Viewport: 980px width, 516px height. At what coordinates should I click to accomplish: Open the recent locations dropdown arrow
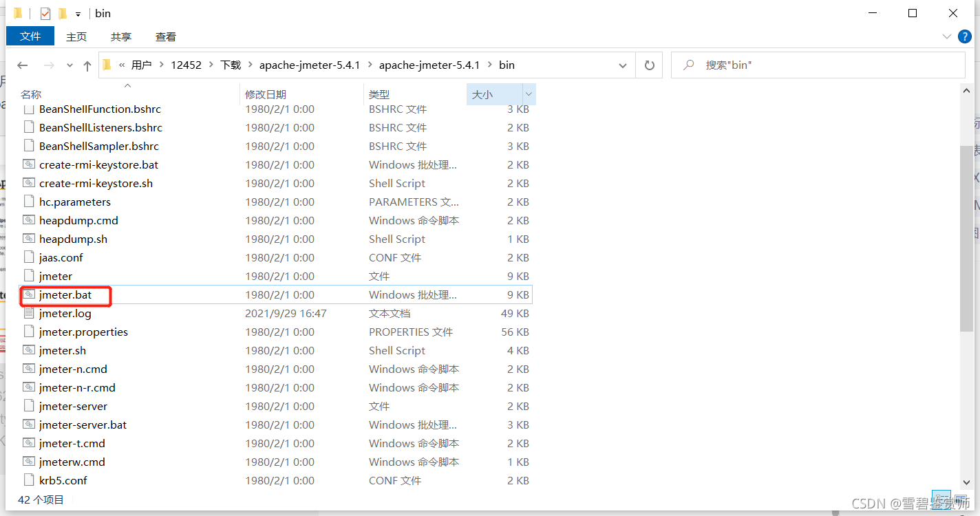point(70,65)
